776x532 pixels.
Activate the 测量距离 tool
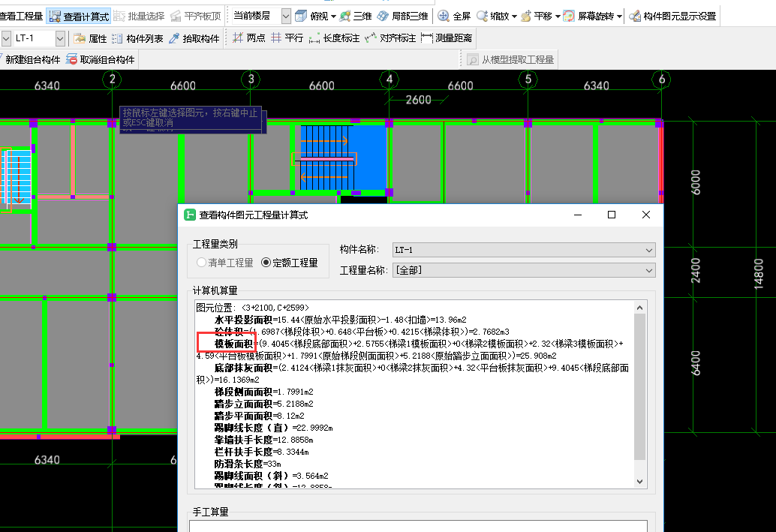tap(447, 38)
